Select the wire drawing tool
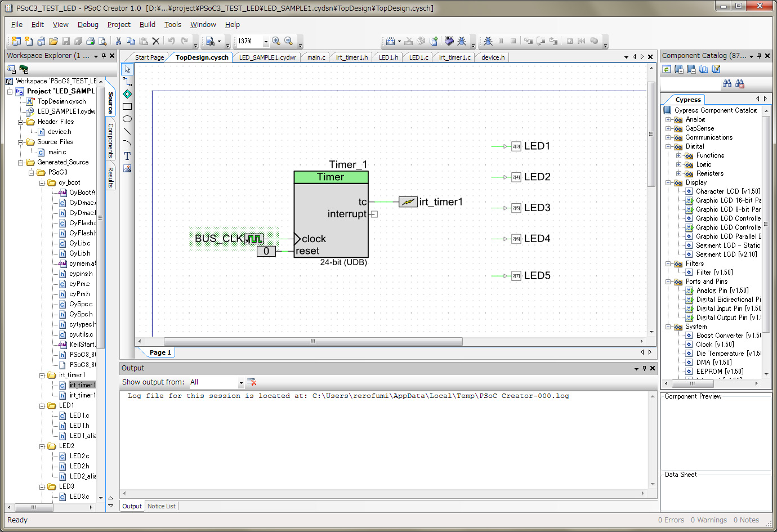Image resolution: width=777 pixels, height=532 pixels. 127,82
